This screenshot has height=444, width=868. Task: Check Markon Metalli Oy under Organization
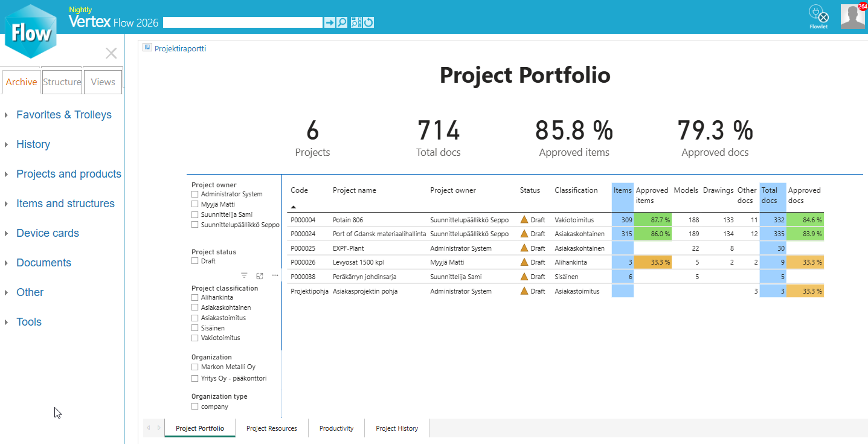(194, 367)
